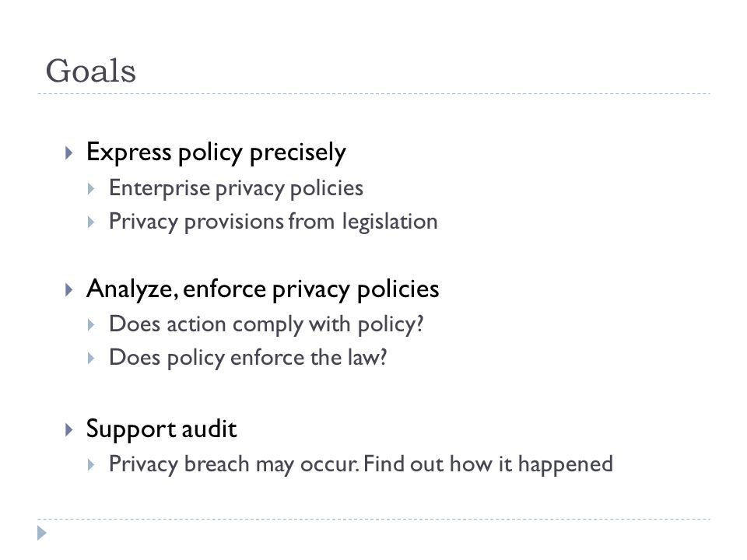Screen dimensions: 747x560
Task: Click the arrow bullet beside Analyze, enforce privacy policies
Action: click(x=68, y=289)
